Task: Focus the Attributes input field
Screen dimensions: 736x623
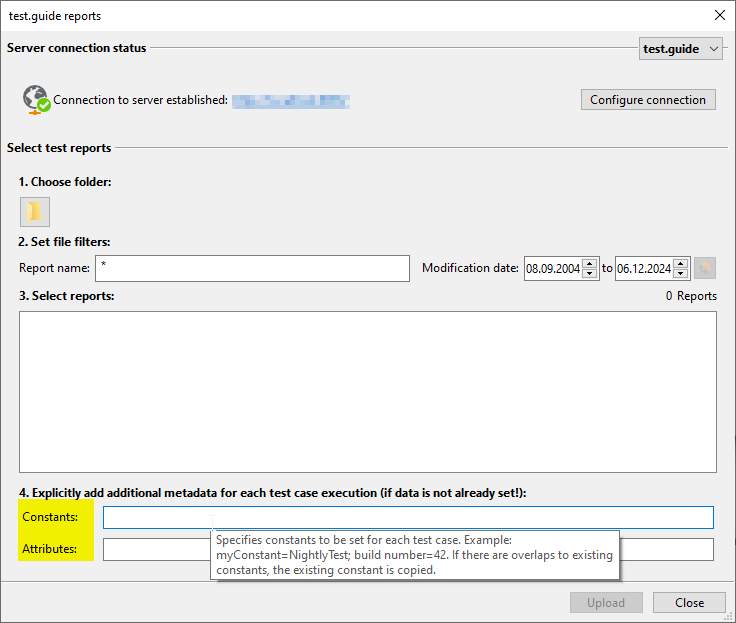Action: point(408,549)
